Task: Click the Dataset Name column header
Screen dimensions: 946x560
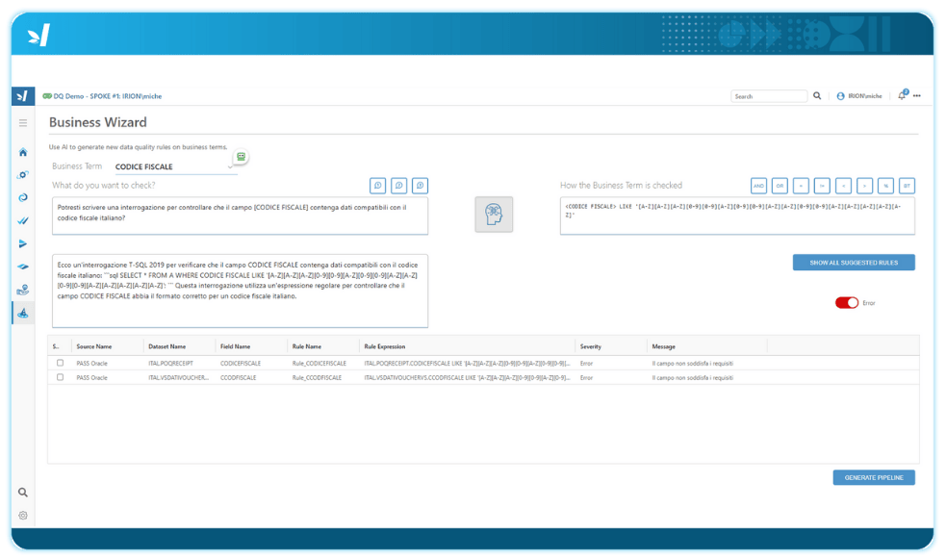Action: coord(167,346)
